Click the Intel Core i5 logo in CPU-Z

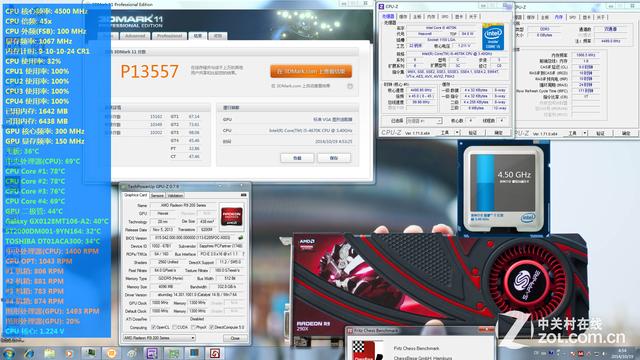493,37
